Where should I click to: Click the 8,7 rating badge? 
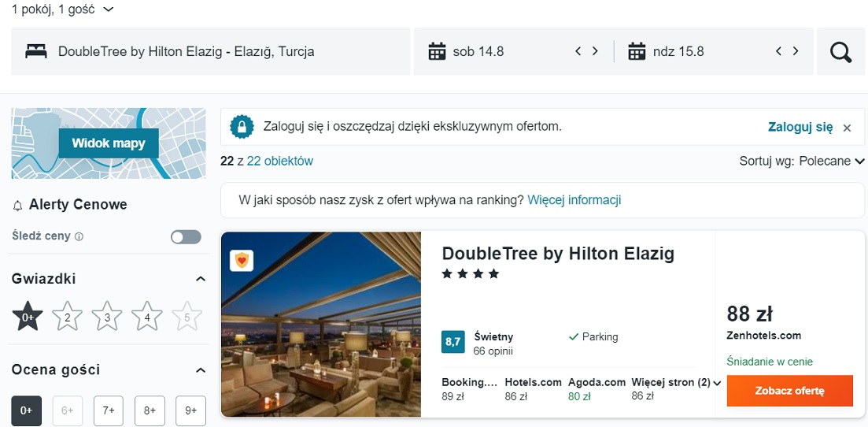452,342
